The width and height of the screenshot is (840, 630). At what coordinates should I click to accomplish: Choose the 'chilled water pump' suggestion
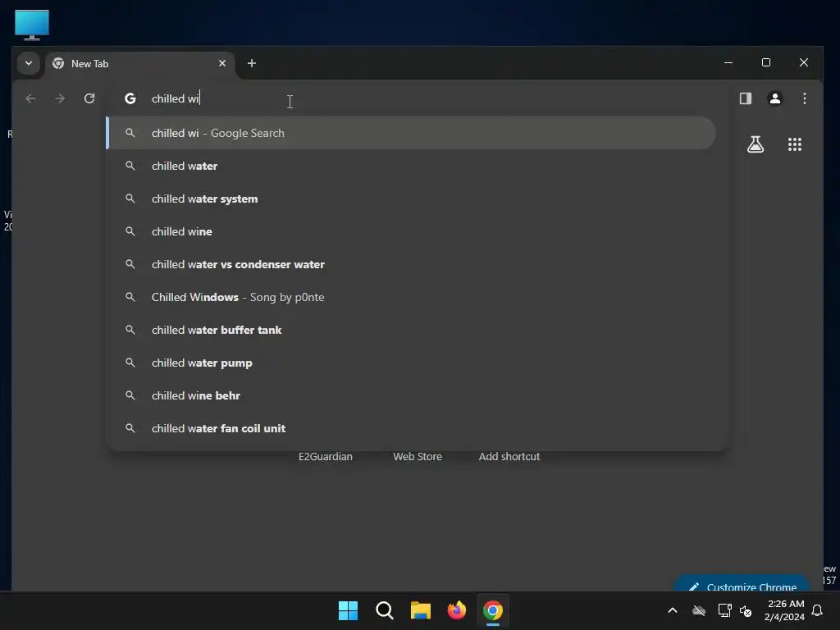tap(411, 363)
